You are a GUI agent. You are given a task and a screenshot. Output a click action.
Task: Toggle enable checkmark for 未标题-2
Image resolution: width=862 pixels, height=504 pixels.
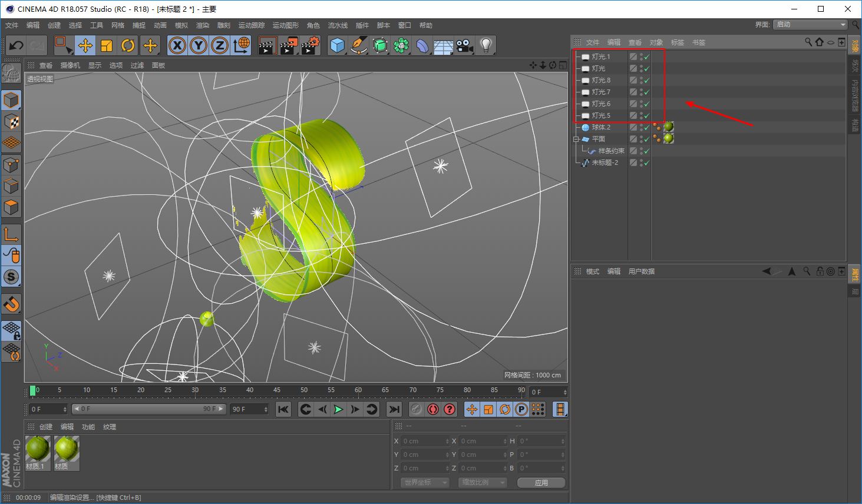[647, 163]
